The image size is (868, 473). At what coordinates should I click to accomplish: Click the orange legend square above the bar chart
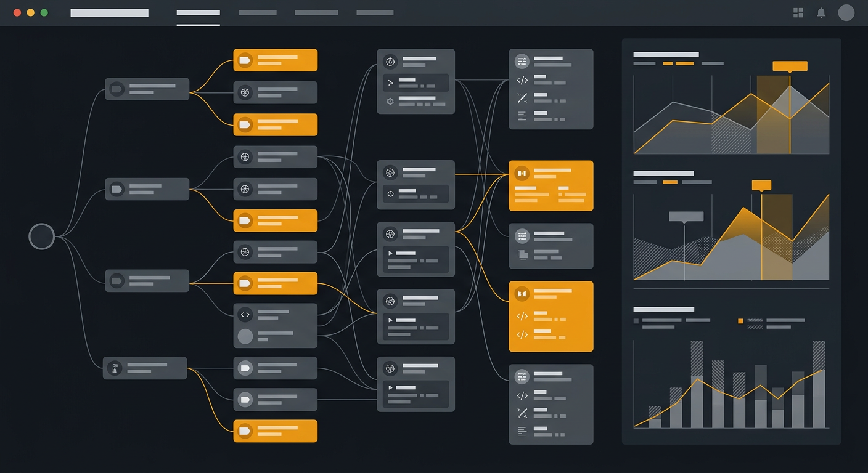coord(740,321)
